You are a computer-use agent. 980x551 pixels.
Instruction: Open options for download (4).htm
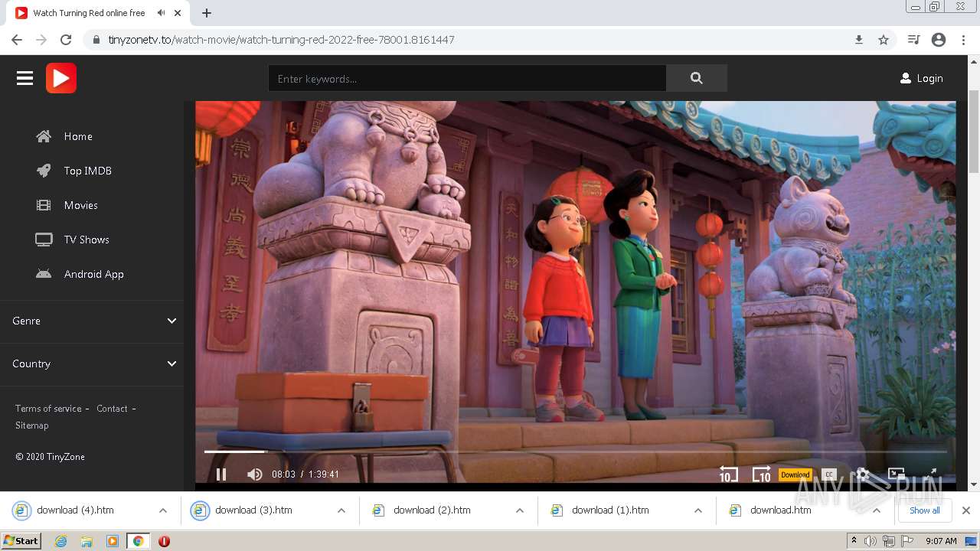click(163, 510)
